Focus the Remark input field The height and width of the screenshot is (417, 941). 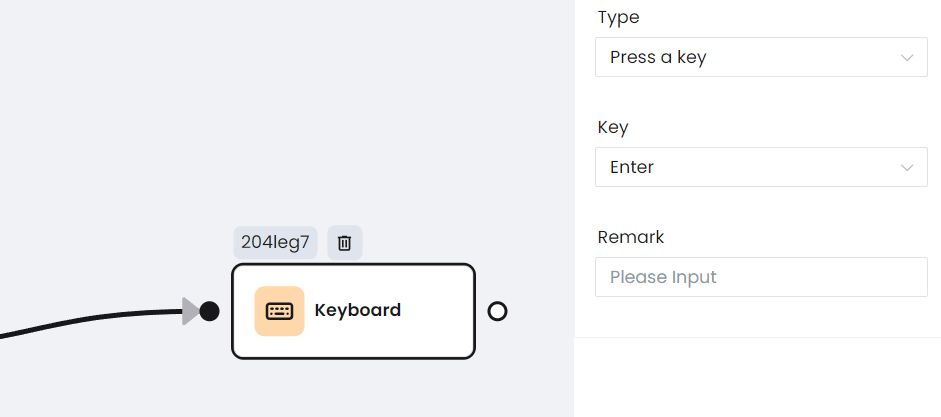(761, 277)
